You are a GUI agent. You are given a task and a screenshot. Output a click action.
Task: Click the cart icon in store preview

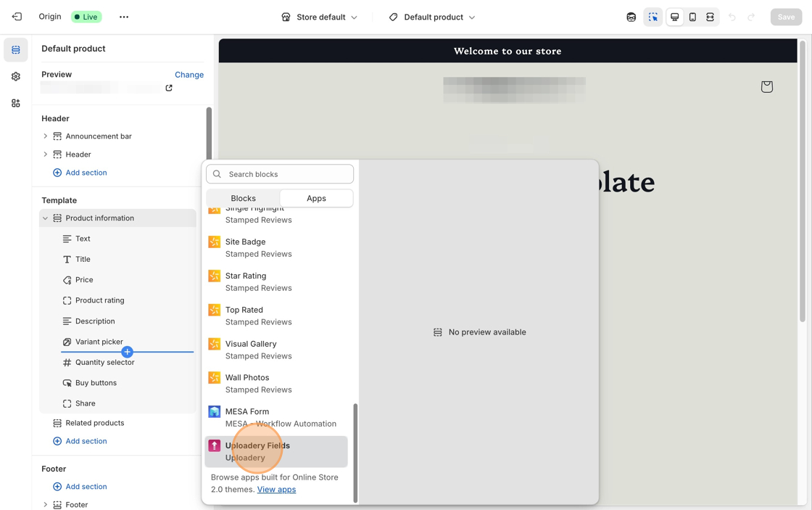pos(766,87)
